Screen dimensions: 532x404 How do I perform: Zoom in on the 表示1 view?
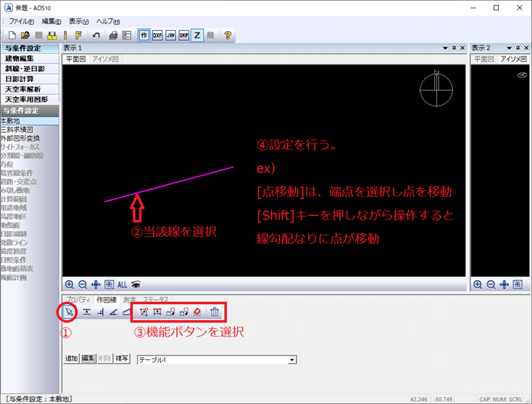tap(69, 285)
